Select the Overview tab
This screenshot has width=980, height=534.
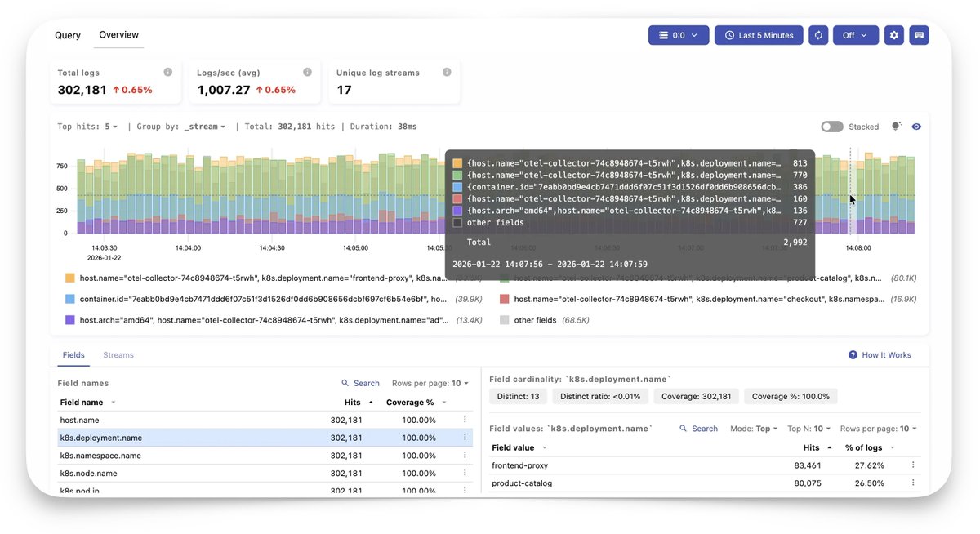click(x=119, y=35)
